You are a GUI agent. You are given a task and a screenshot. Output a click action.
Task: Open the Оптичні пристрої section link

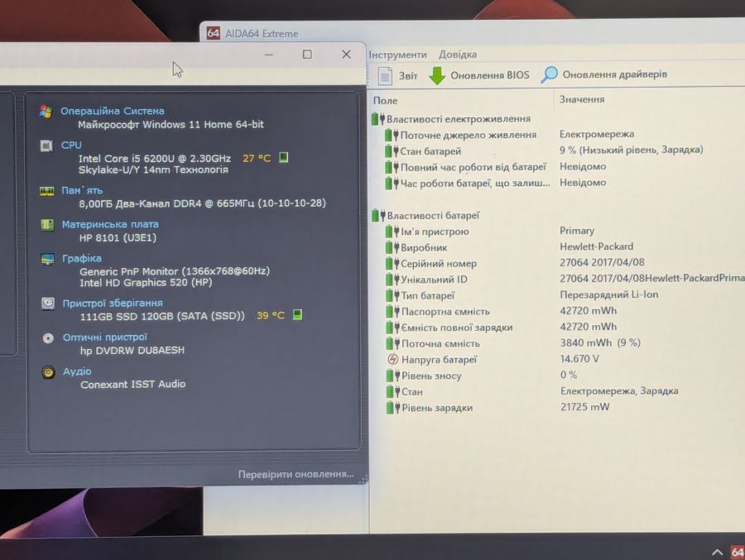click(105, 337)
